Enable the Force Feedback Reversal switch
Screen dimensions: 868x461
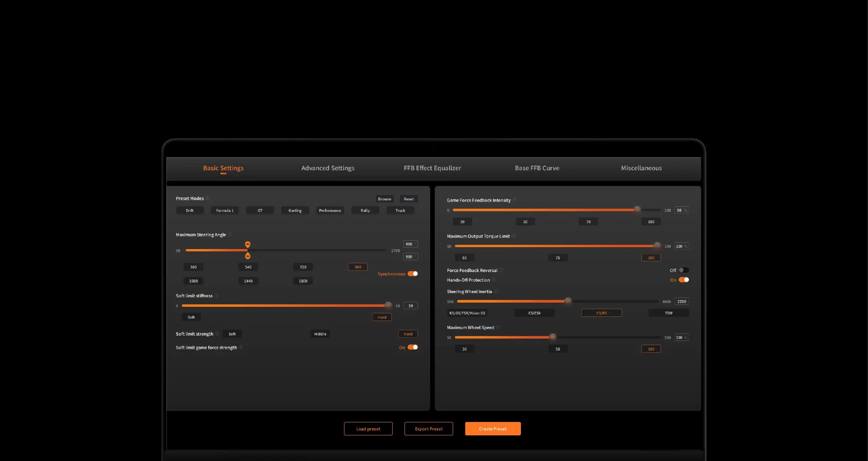684,270
